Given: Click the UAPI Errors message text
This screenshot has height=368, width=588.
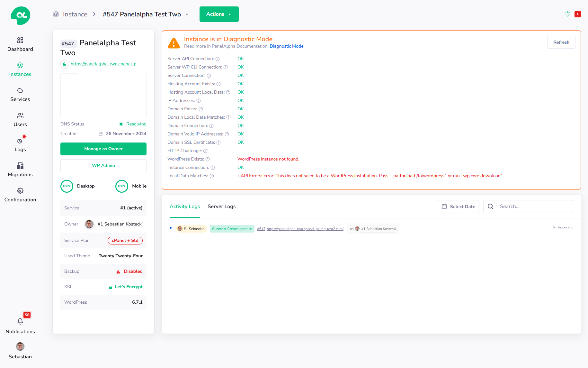Looking at the screenshot, I should tap(370, 176).
